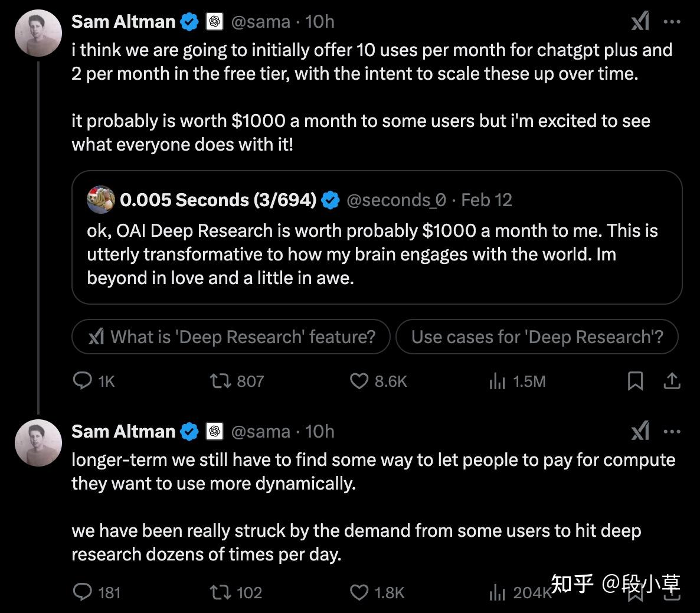Open the more options menu on the second tweet
The height and width of the screenshot is (613, 700).
(x=673, y=431)
